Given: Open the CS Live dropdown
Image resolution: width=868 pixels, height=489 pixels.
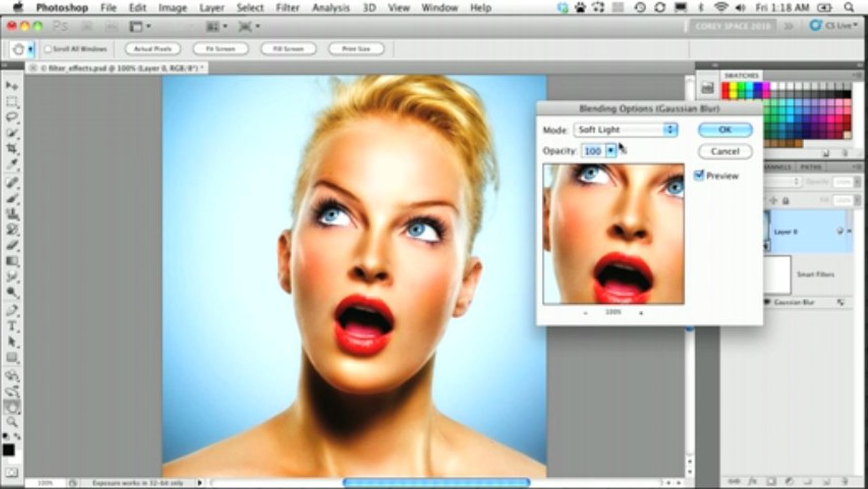Looking at the screenshot, I should (832, 26).
